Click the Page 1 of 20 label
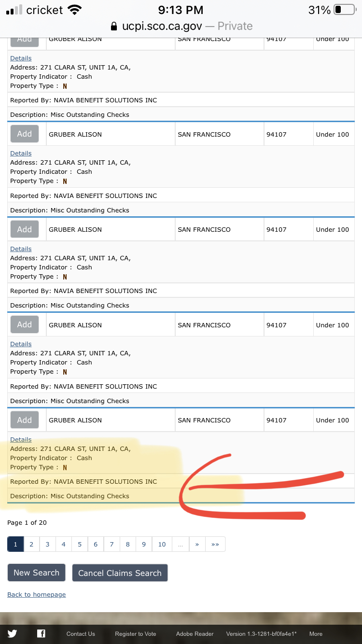Image resolution: width=362 pixels, height=644 pixels. (27, 522)
